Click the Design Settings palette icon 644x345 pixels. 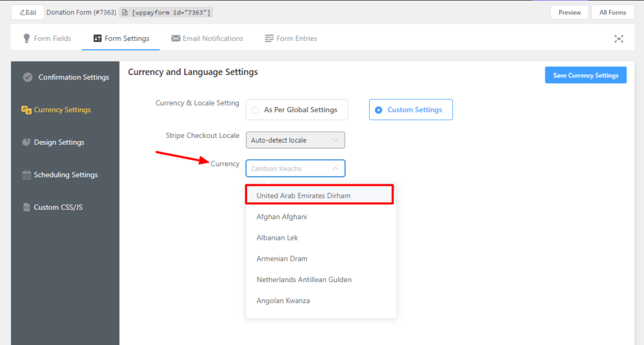[26, 142]
